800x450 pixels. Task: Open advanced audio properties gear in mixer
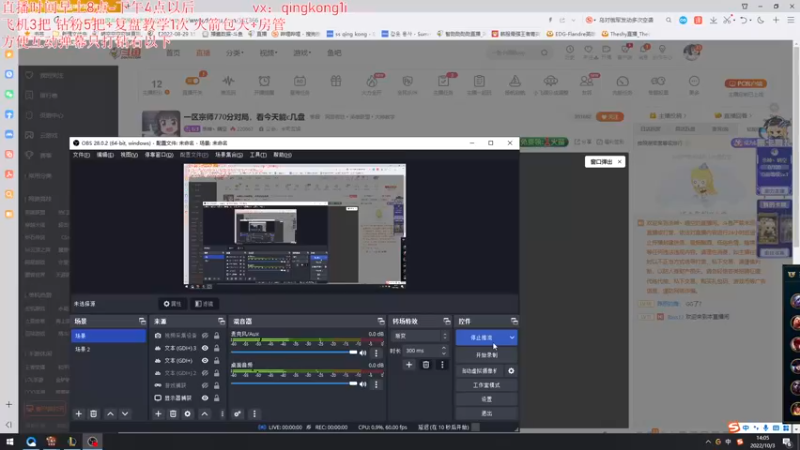coord(237,414)
